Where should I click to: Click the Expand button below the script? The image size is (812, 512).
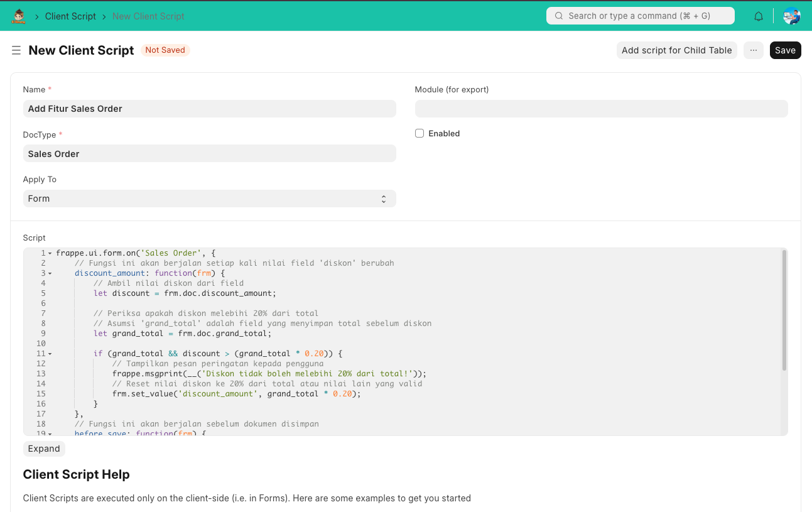click(43, 449)
